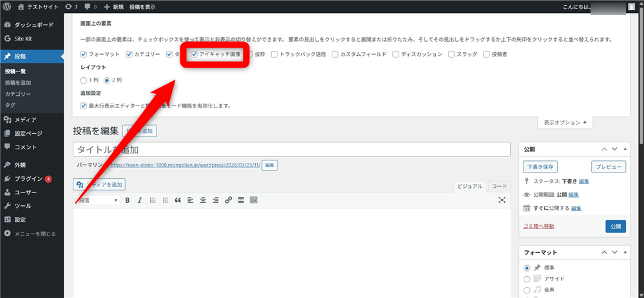Enable the スラッグ checkbox
This screenshot has height=298, width=644.
[x=451, y=54]
